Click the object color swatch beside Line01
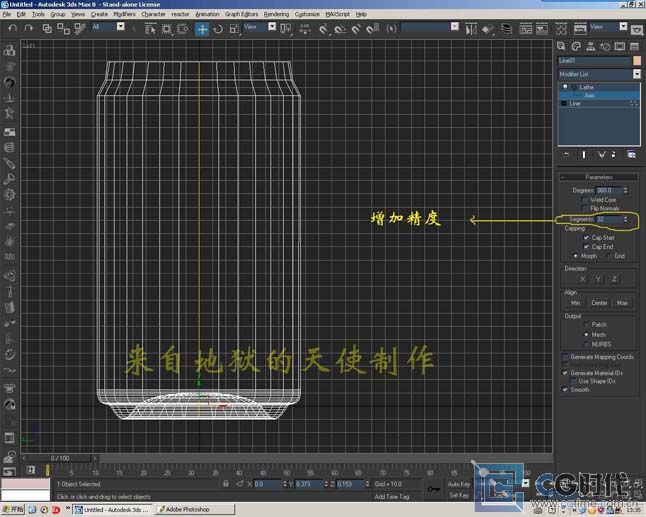 point(636,61)
